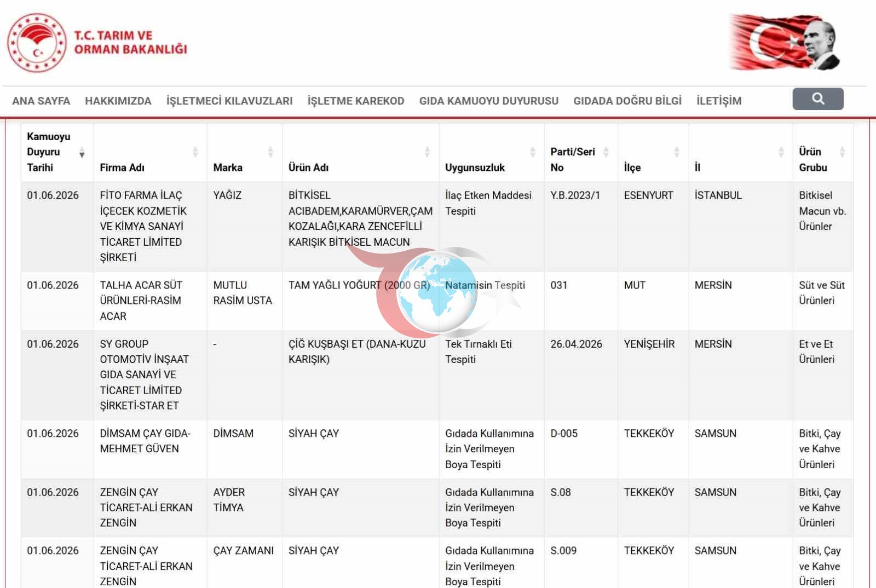Click the AYDER TİMYA brand cell

[245, 508]
